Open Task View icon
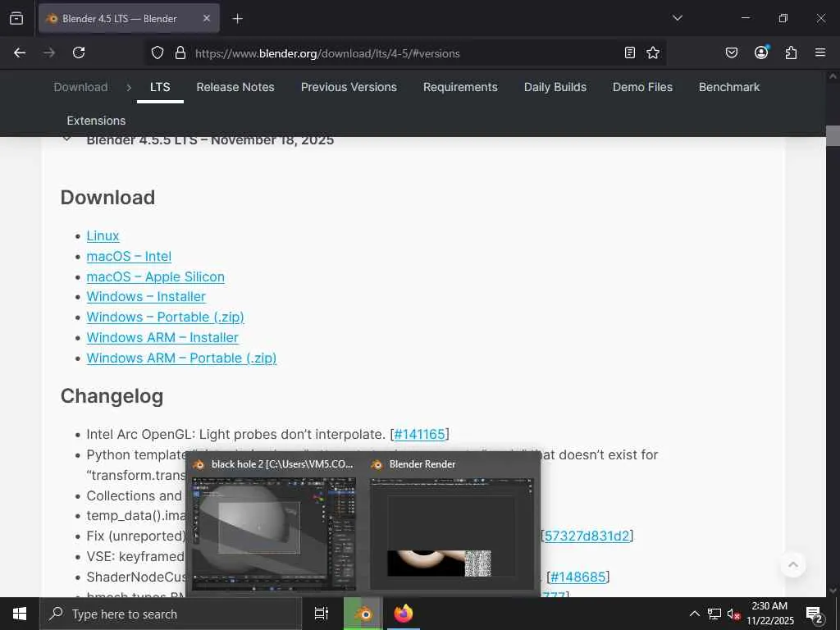This screenshot has width=840, height=630. [x=322, y=614]
